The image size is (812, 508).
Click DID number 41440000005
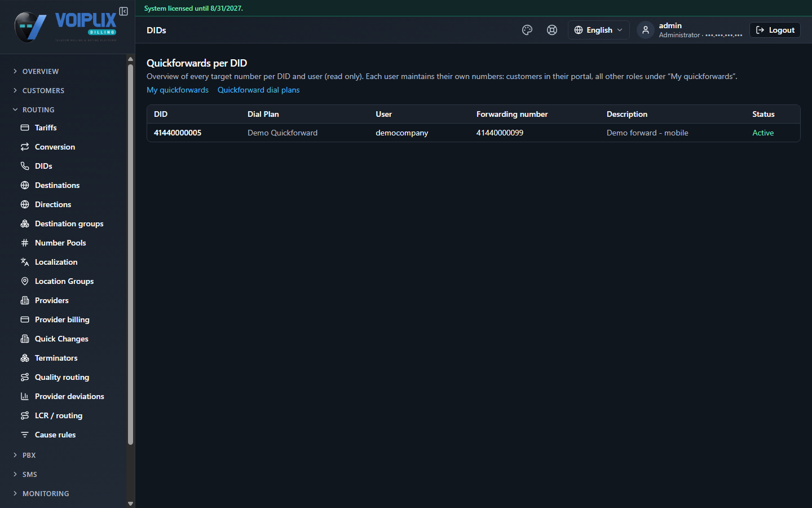point(178,133)
